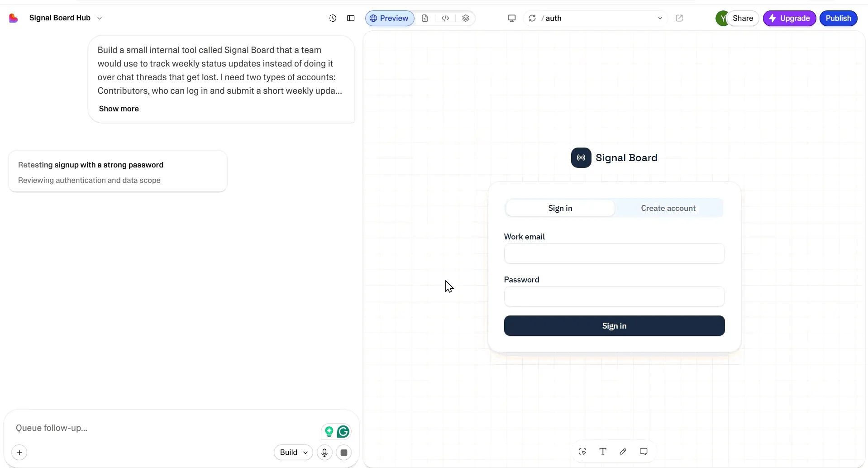
Task: Click the Lovable heart logo icon
Action: coord(14,18)
